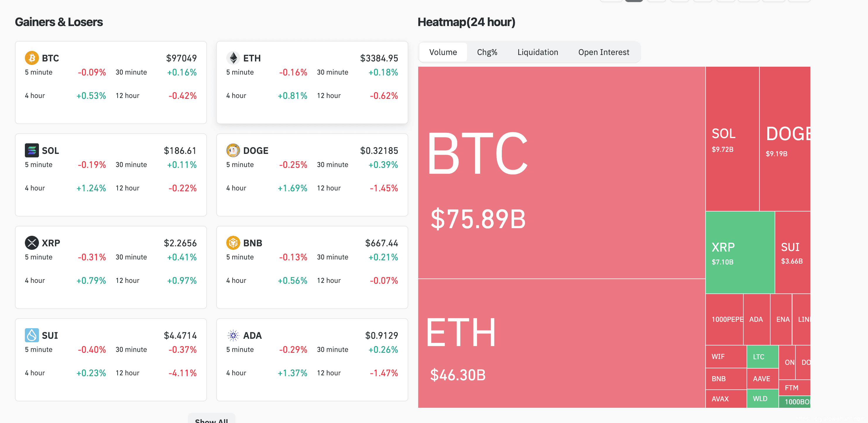The width and height of the screenshot is (868, 423).
Task: Click the Dogecoin dog icon
Action: tap(233, 150)
